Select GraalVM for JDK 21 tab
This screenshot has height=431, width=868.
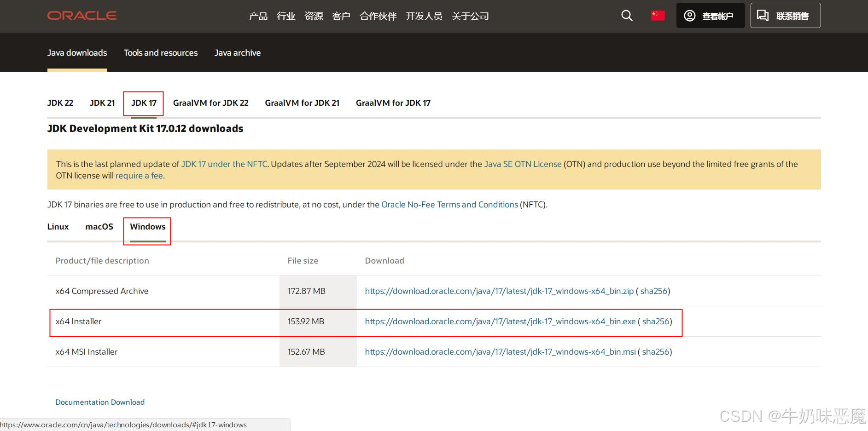302,103
